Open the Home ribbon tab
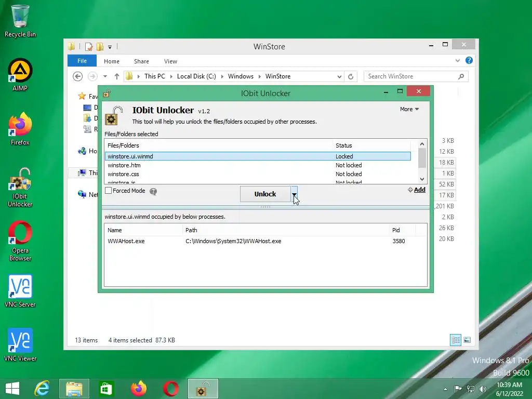Viewport: 532px width, 399px height. point(112,61)
